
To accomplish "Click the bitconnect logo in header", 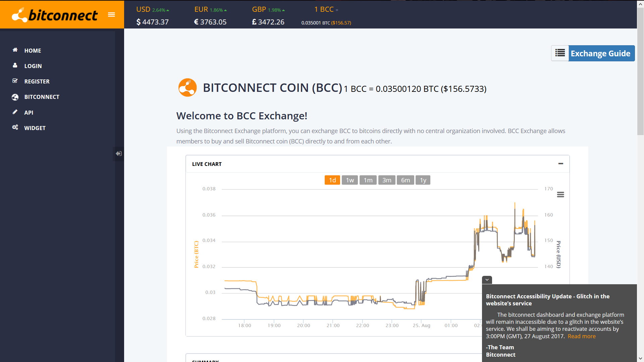I will click(55, 15).
